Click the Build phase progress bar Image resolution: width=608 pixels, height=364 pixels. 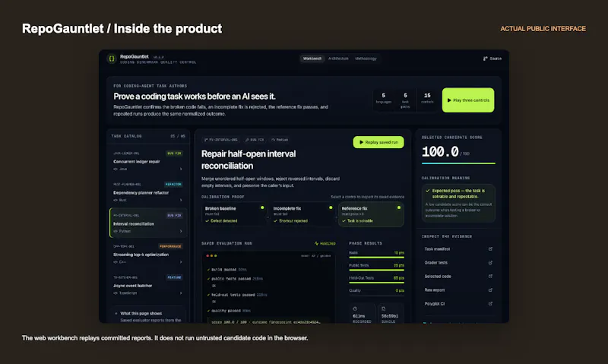376,258
